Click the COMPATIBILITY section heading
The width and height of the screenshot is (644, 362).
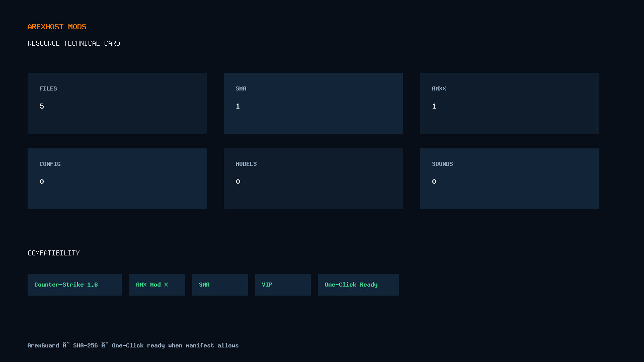pyautogui.click(x=54, y=253)
